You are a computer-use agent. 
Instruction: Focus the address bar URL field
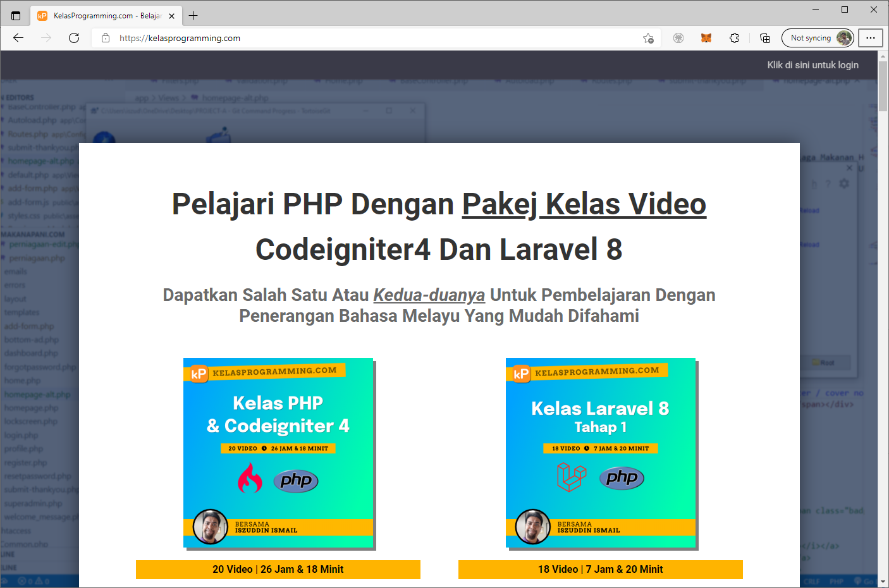coord(376,38)
